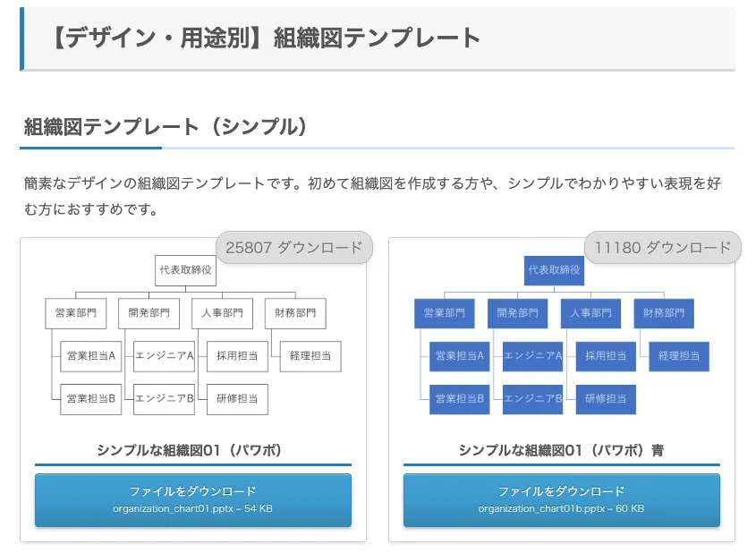Click エンジニアA box in the white chart
756x553 pixels.
click(x=165, y=356)
